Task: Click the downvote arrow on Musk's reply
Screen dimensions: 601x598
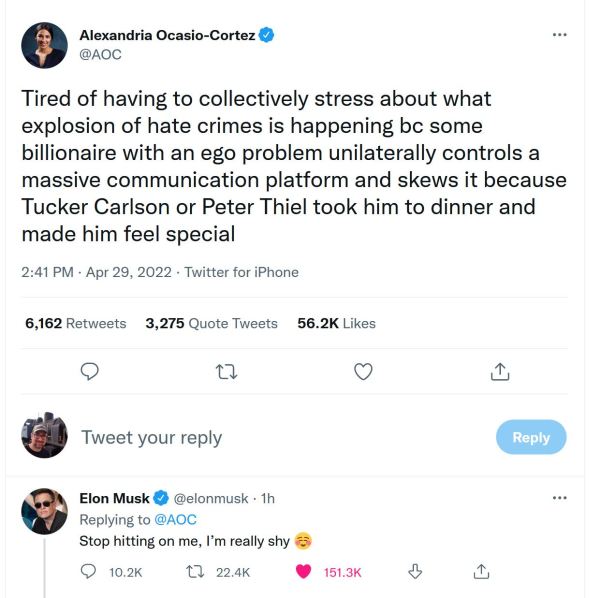Action: (x=415, y=572)
